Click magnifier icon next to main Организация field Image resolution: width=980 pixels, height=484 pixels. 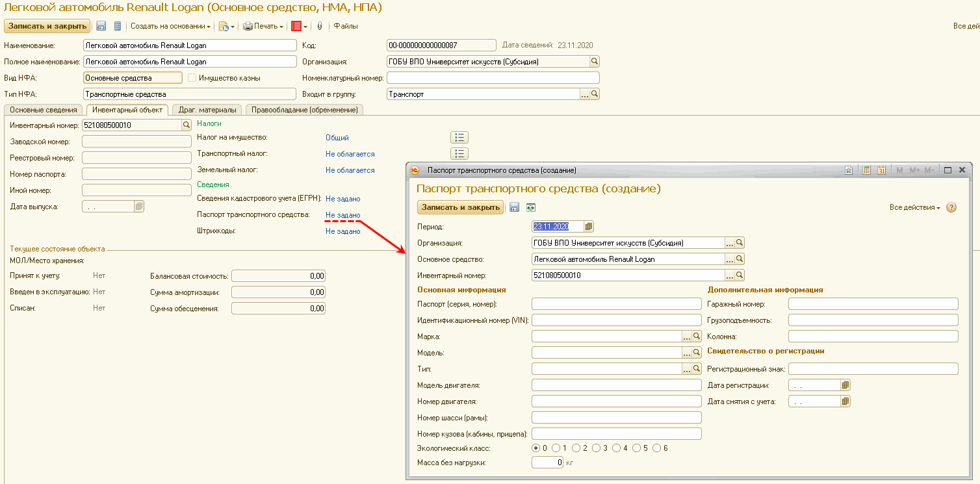click(x=594, y=62)
